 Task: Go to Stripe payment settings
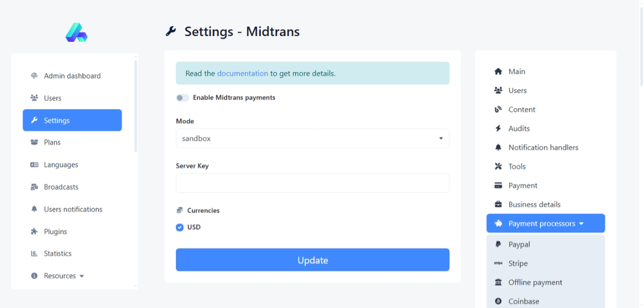518,264
